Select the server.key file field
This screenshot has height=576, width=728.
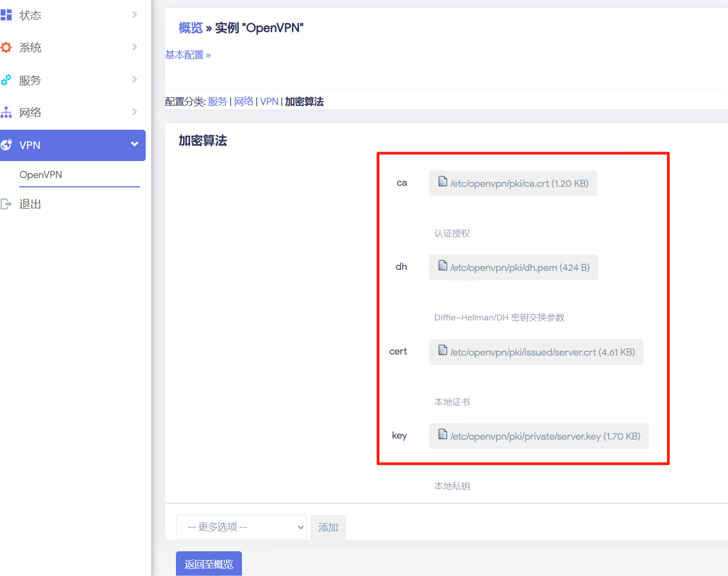(x=538, y=436)
